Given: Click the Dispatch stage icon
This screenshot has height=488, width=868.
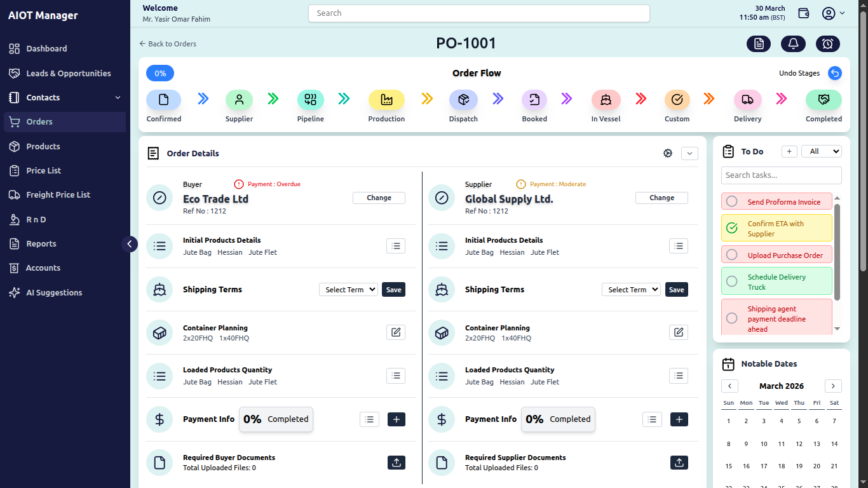Looking at the screenshot, I should (x=463, y=100).
